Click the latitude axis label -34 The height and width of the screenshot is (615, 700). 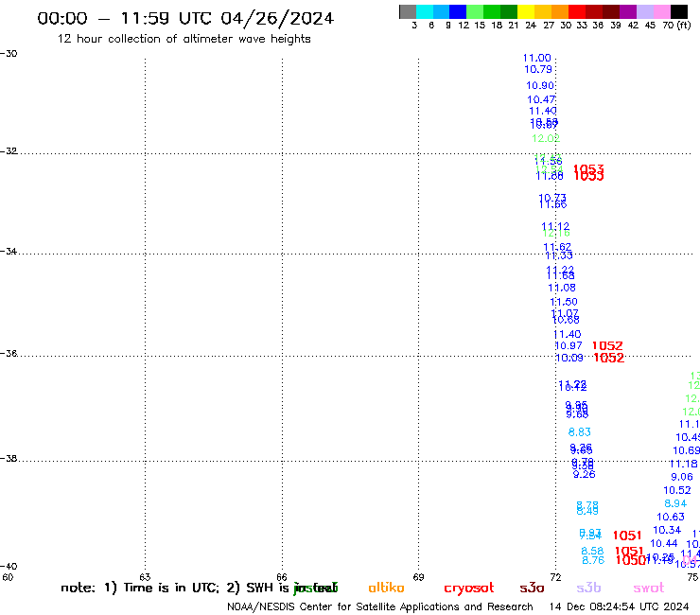[x=9, y=251]
